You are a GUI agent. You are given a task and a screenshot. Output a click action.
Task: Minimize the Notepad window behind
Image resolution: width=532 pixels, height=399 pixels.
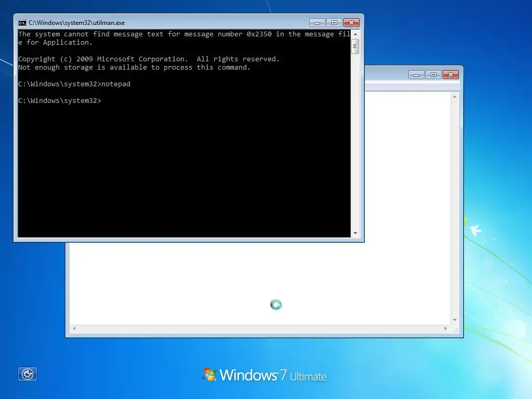click(x=416, y=75)
